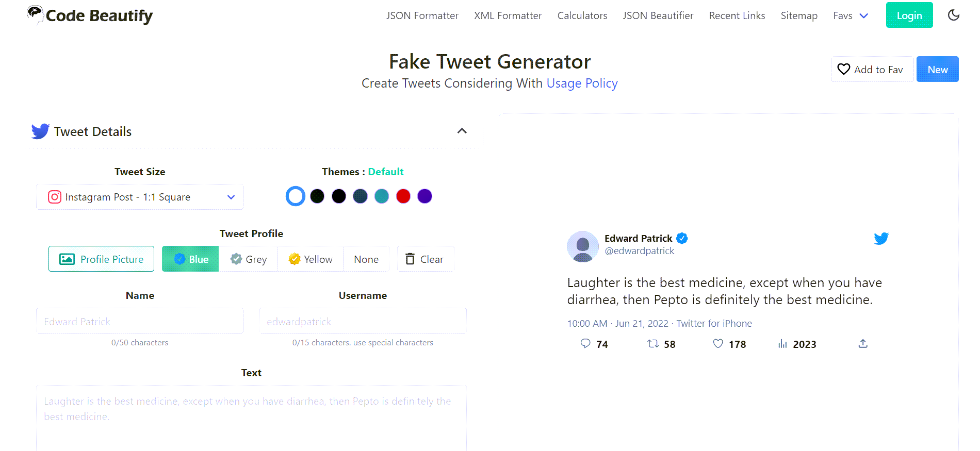Collapse the Tweet Details section
This screenshot has width=980, height=451.
462,131
